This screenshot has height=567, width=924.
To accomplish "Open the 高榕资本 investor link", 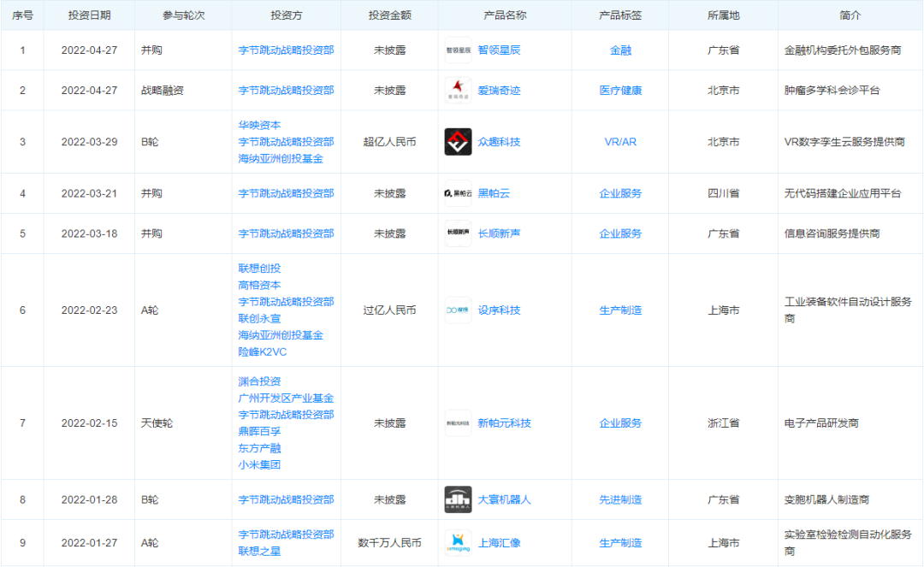I will click(259, 286).
